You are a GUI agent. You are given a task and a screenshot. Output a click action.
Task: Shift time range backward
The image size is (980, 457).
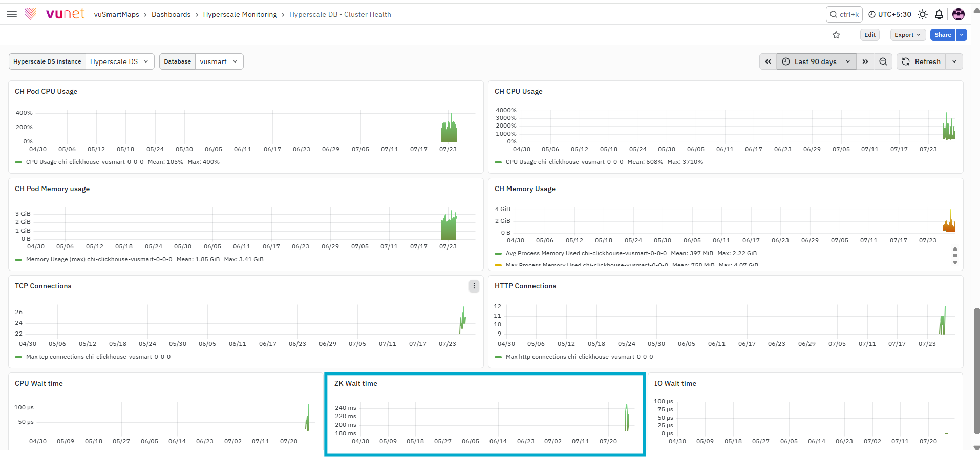pos(768,61)
